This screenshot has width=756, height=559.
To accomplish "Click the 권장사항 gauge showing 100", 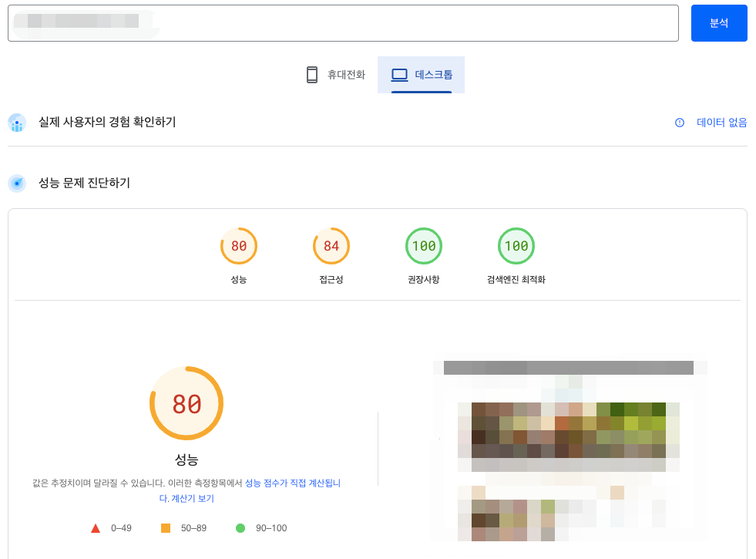I will pos(423,245).
